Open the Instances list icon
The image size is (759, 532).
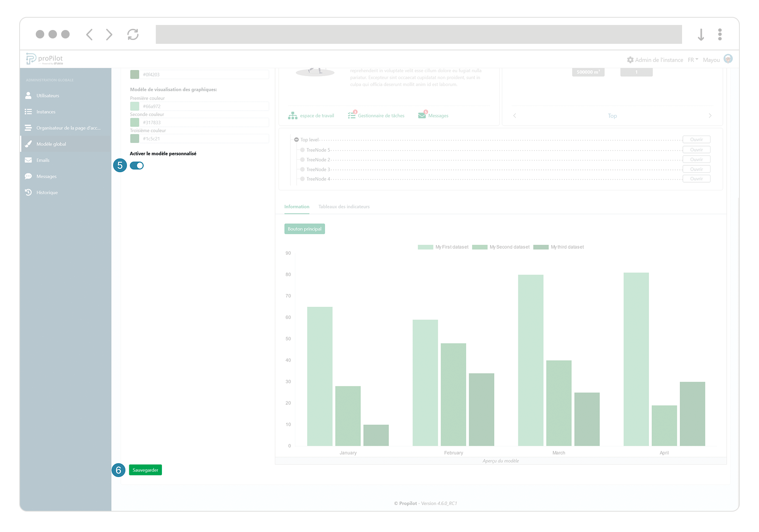[x=28, y=111]
